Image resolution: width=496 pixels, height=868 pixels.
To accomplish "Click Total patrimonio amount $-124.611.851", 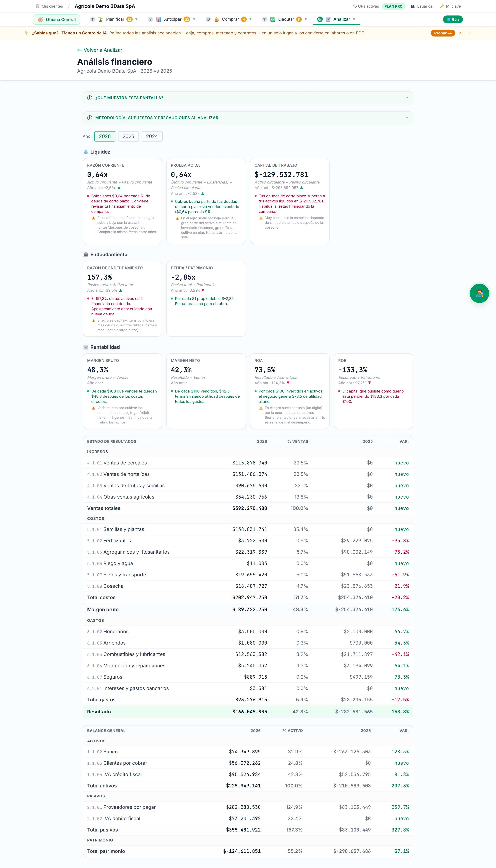I will [242, 851].
